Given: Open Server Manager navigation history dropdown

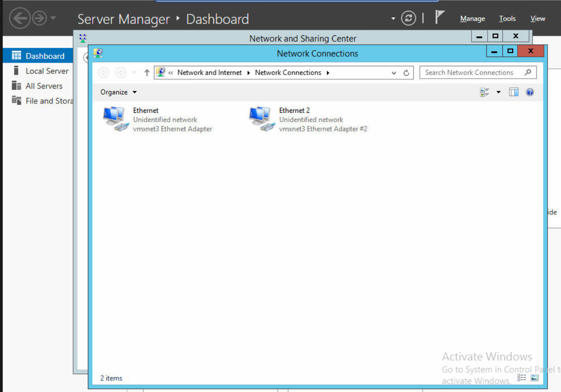Looking at the screenshot, I should (53, 19).
